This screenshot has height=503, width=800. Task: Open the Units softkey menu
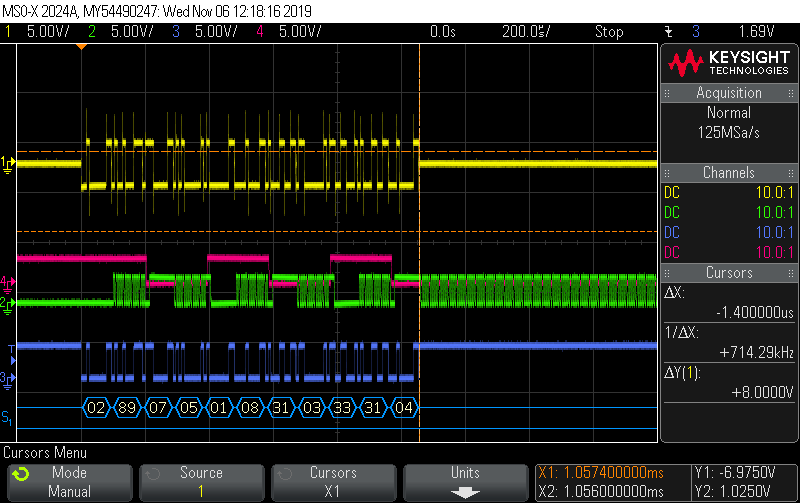click(465, 482)
